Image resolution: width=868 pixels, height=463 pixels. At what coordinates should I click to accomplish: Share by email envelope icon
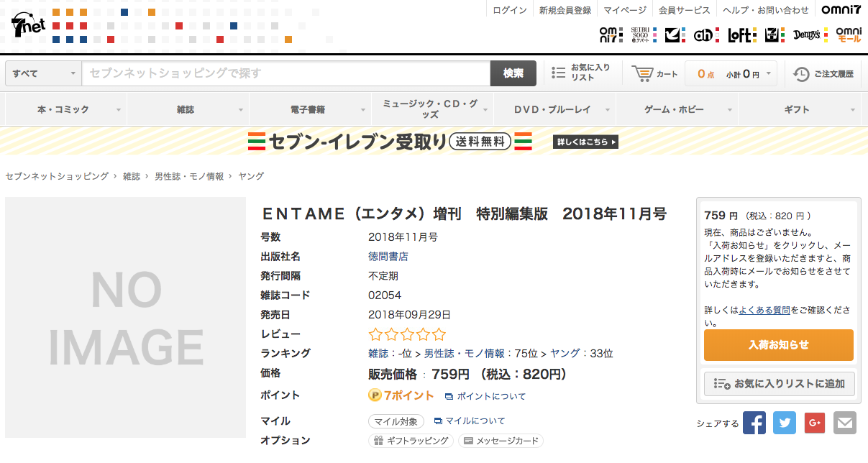tap(845, 423)
